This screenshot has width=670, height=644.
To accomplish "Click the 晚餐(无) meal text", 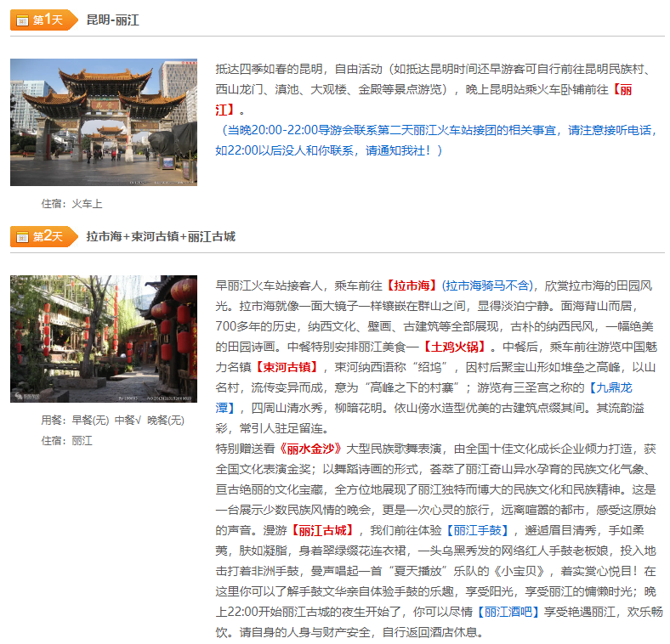I will coord(165,421).
